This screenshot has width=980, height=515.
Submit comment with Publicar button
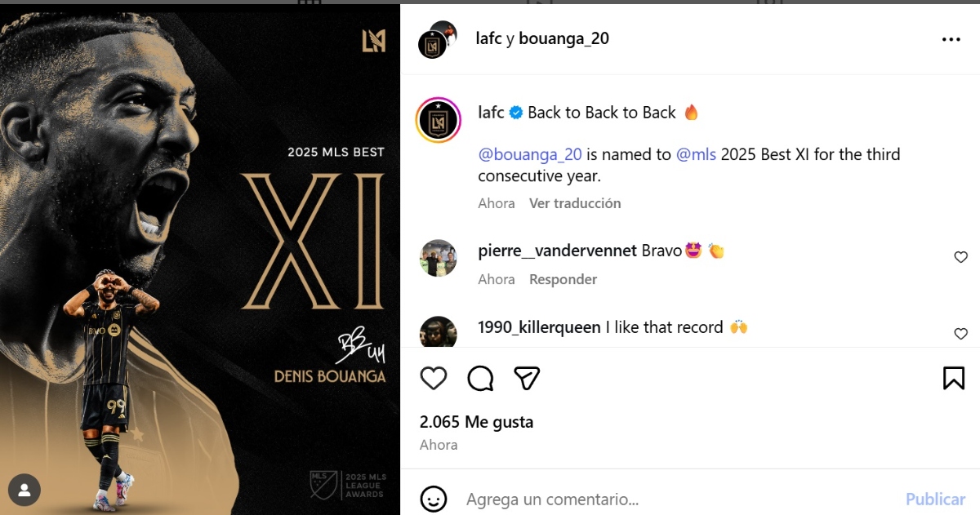pyautogui.click(x=935, y=499)
